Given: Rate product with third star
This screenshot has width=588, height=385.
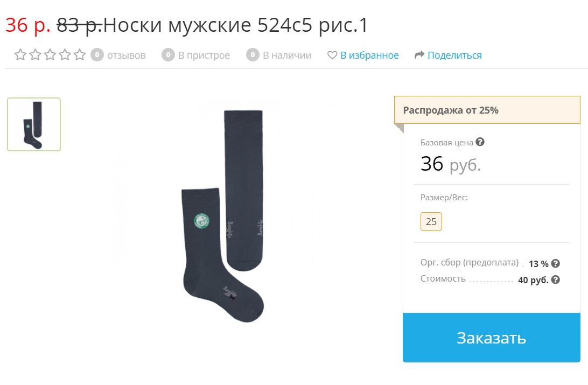Looking at the screenshot, I should [50, 55].
